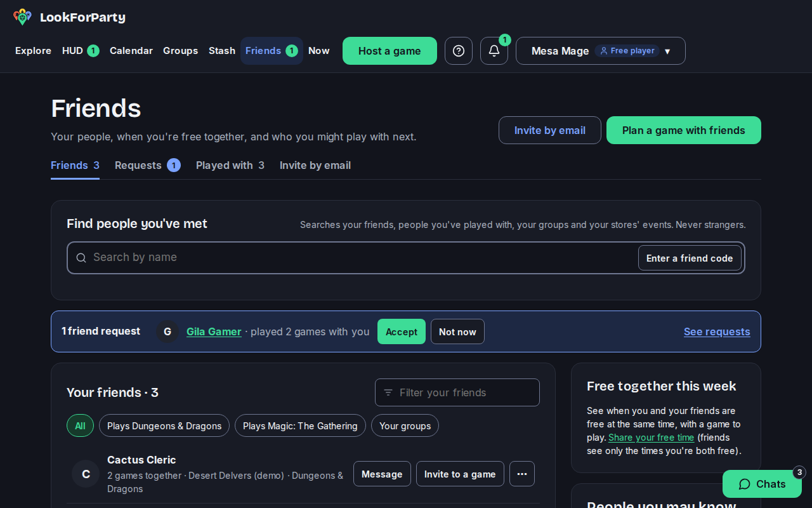Open the HUD nav item
This screenshot has height=508, width=812.
click(x=81, y=51)
